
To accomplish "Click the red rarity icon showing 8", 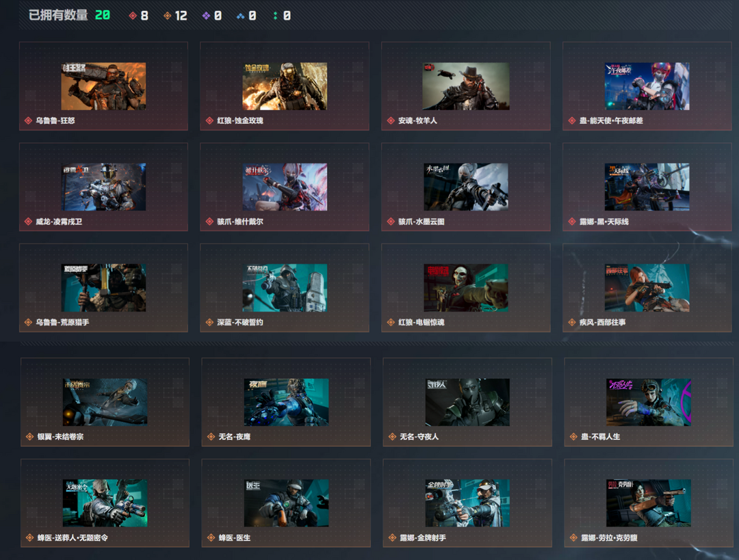I will 133,16.
